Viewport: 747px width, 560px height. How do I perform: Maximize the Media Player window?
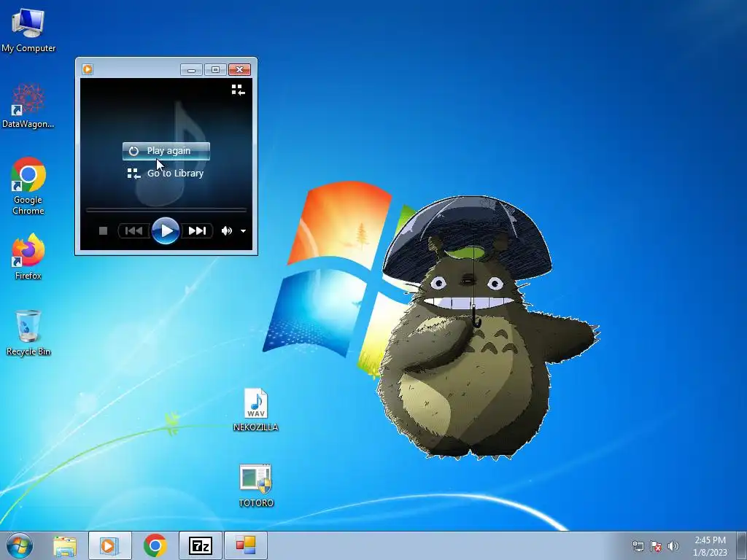(x=215, y=70)
